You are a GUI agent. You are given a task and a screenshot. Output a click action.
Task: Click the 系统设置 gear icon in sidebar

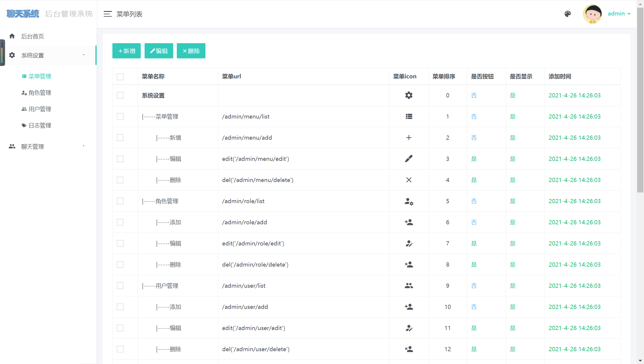(x=12, y=55)
